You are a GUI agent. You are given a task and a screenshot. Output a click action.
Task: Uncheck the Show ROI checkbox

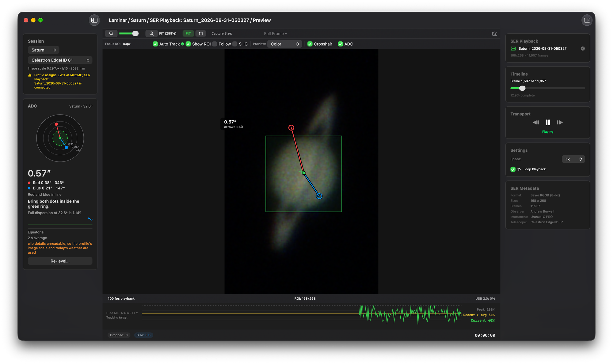188,44
